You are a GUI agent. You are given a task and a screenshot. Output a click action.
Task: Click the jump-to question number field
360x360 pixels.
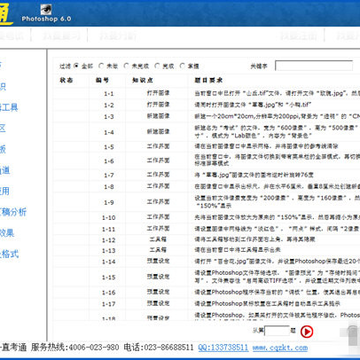pos(277,331)
